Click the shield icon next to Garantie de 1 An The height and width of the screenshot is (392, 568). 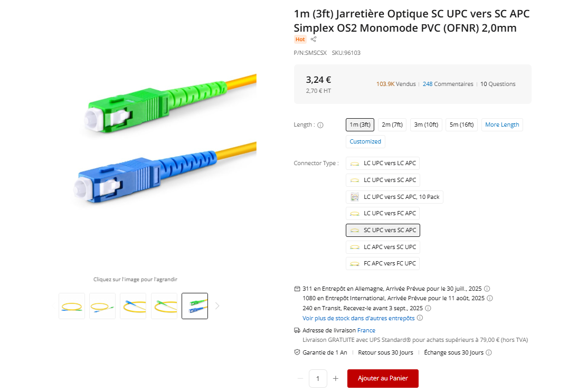click(296, 352)
